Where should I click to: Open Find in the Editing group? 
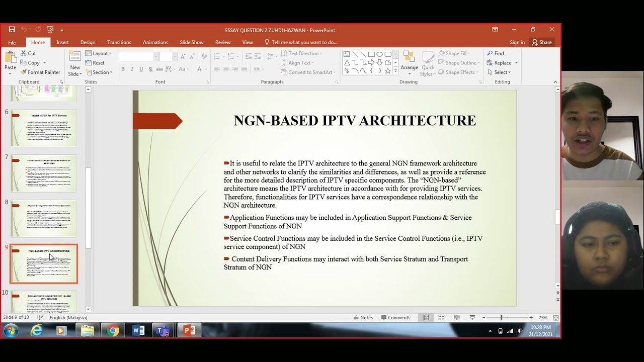coord(496,53)
